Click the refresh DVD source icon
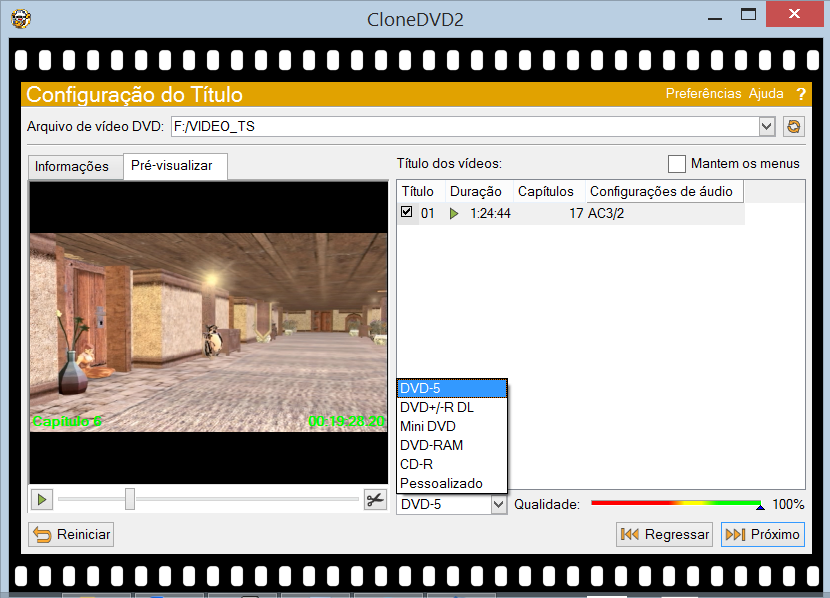830x598 pixels. coord(793,126)
